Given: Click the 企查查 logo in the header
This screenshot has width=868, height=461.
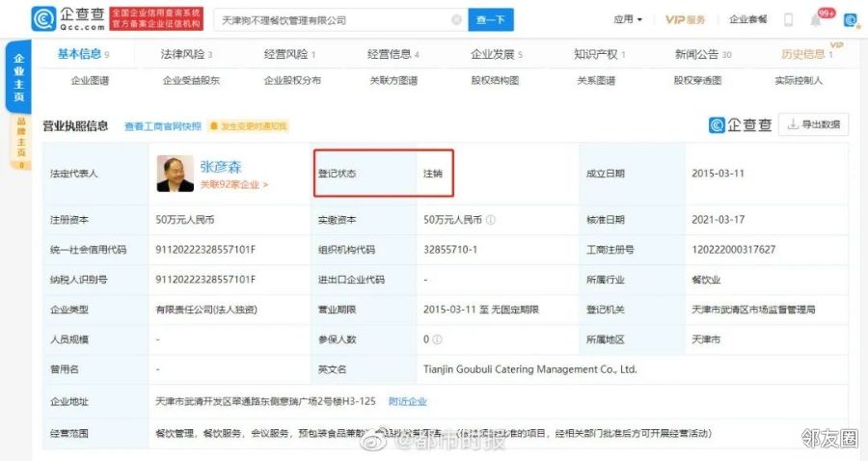Looking at the screenshot, I should (68, 19).
